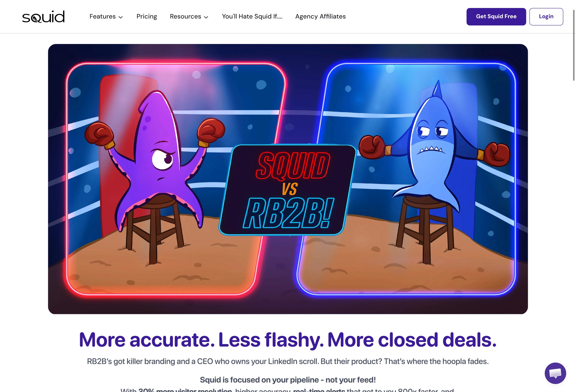Image resolution: width=576 pixels, height=392 pixels.
Task: Click the Squid is focused on pipeline text
Action: point(288,380)
